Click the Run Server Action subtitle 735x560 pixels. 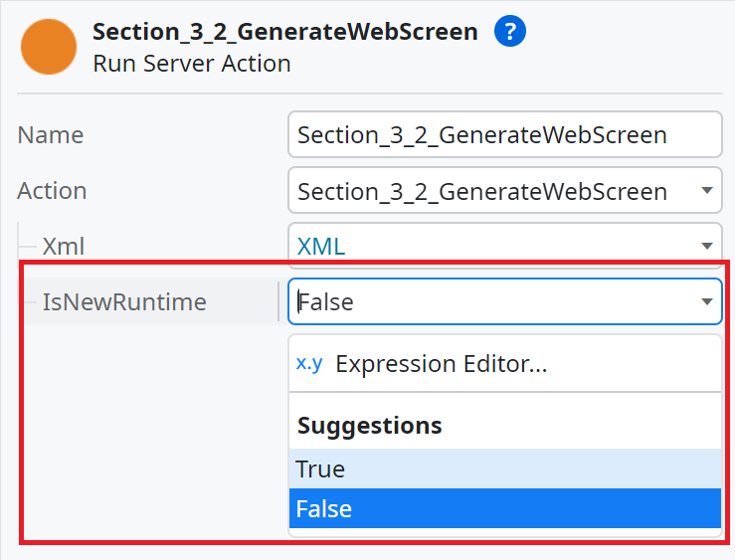coord(191,64)
